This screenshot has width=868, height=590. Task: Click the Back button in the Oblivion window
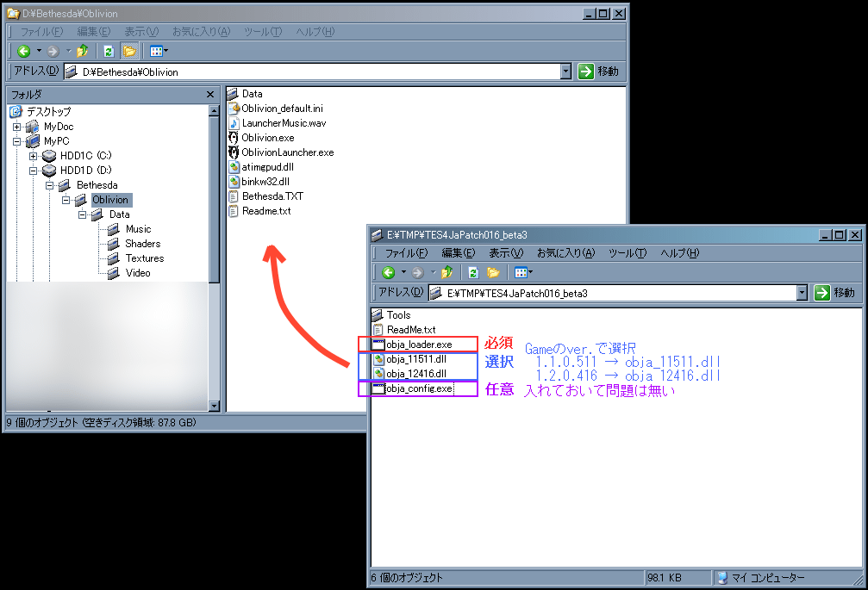tap(24, 52)
